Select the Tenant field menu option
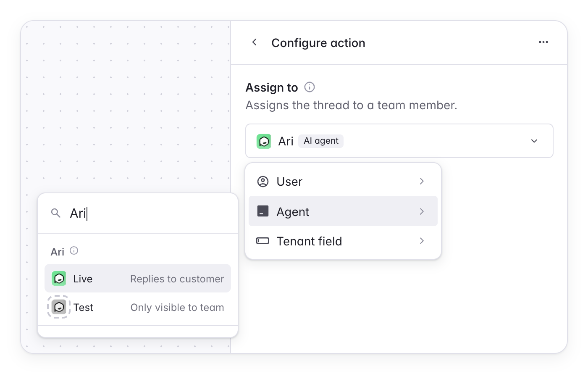Image resolution: width=588 pixels, height=374 pixels. pyautogui.click(x=343, y=241)
